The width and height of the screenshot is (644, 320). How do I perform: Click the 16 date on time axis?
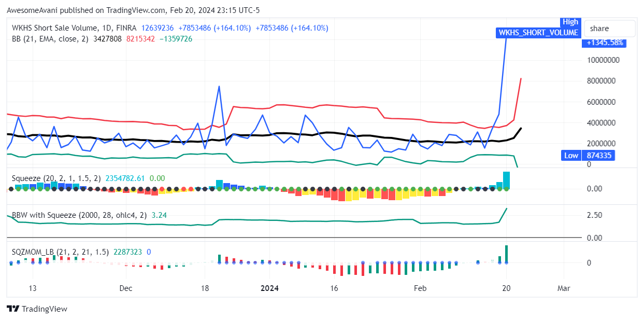[x=334, y=288]
